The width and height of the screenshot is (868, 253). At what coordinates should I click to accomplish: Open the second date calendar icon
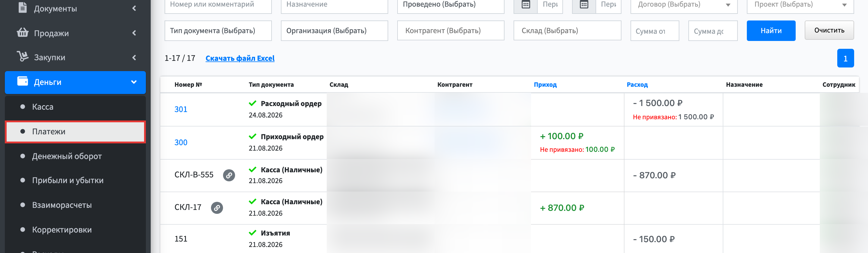tap(584, 5)
